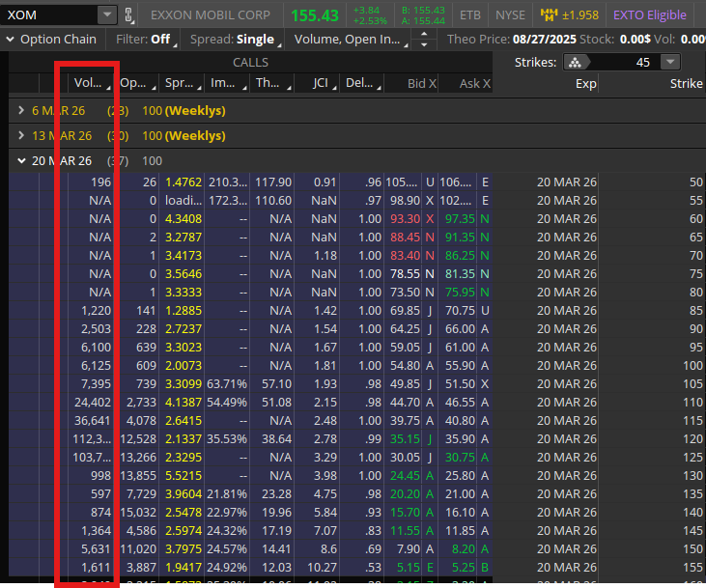Click the spread value 5.5215
706x588 pixels.
pyautogui.click(x=184, y=476)
